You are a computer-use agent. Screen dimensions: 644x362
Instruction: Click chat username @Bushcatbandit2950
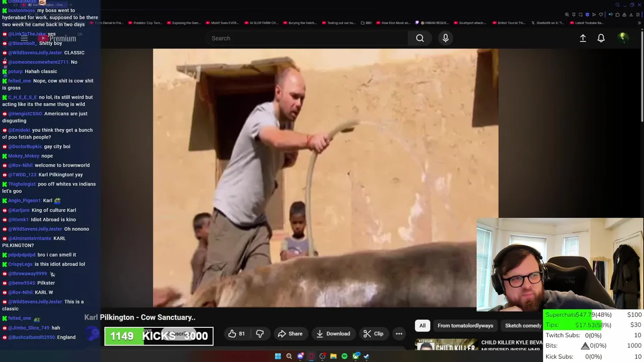tap(32, 337)
